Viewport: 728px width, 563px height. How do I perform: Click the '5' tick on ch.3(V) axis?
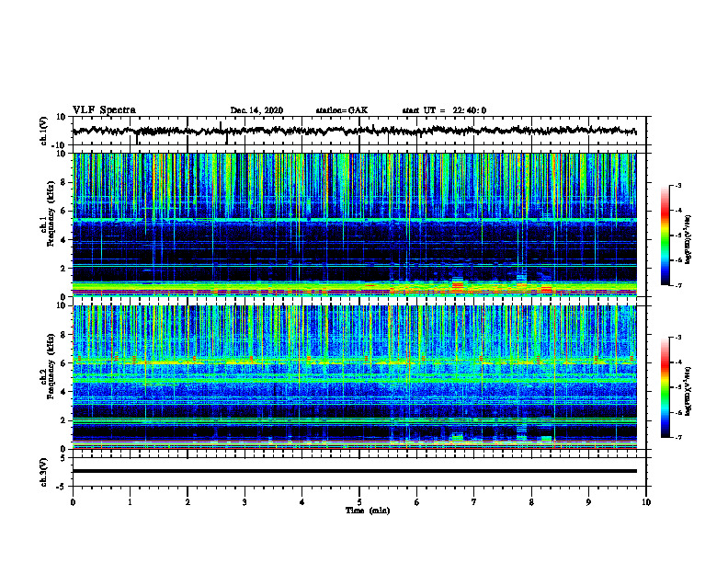(64, 458)
